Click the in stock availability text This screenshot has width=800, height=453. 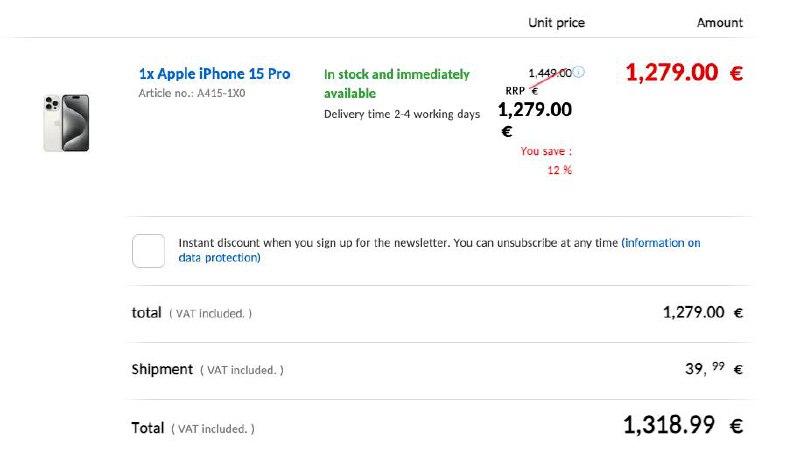(x=396, y=83)
